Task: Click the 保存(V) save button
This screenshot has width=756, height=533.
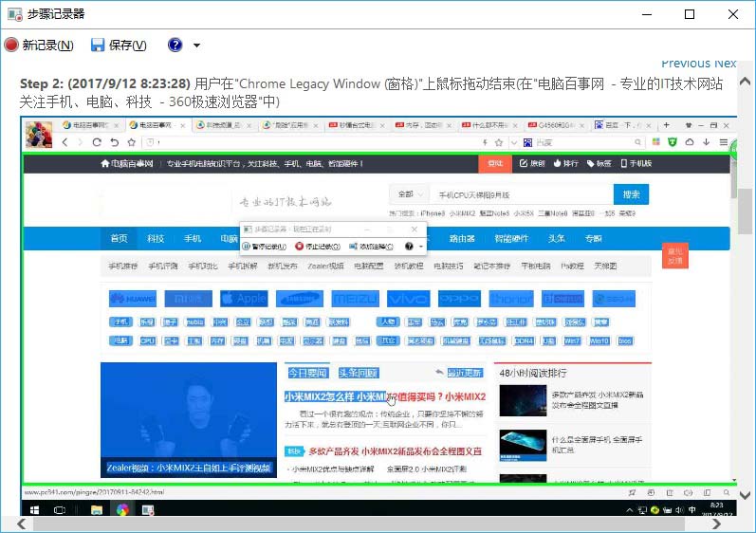Action: tap(119, 45)
